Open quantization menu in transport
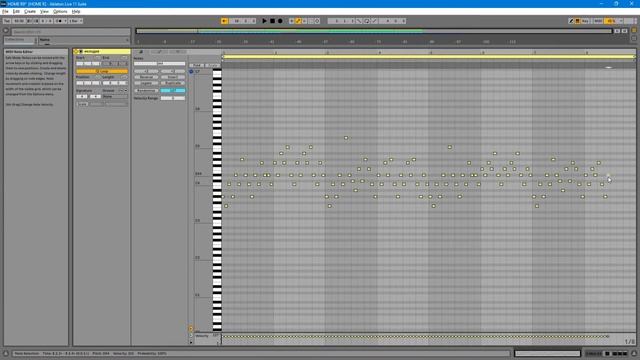Viewport: 640px width, 360px height. click(x=76, y=21)
